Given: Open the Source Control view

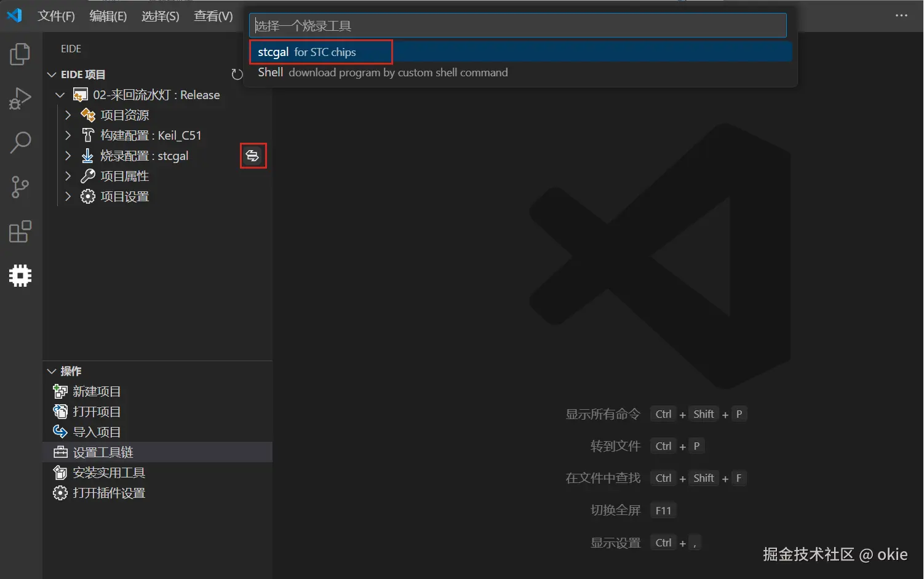Looking at the screenshot, I should (x=20, y=187).
